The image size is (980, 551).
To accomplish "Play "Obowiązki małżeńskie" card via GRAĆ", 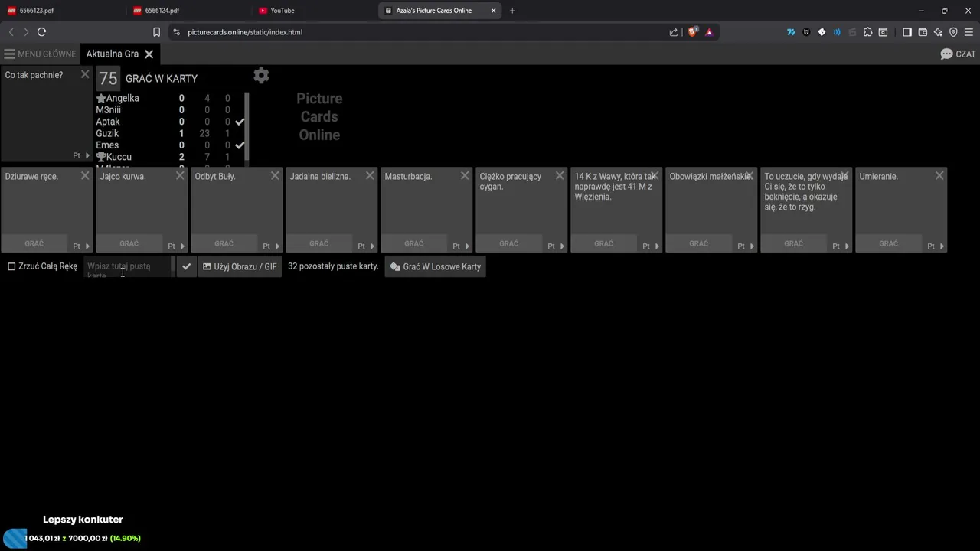I will (698, 243).
